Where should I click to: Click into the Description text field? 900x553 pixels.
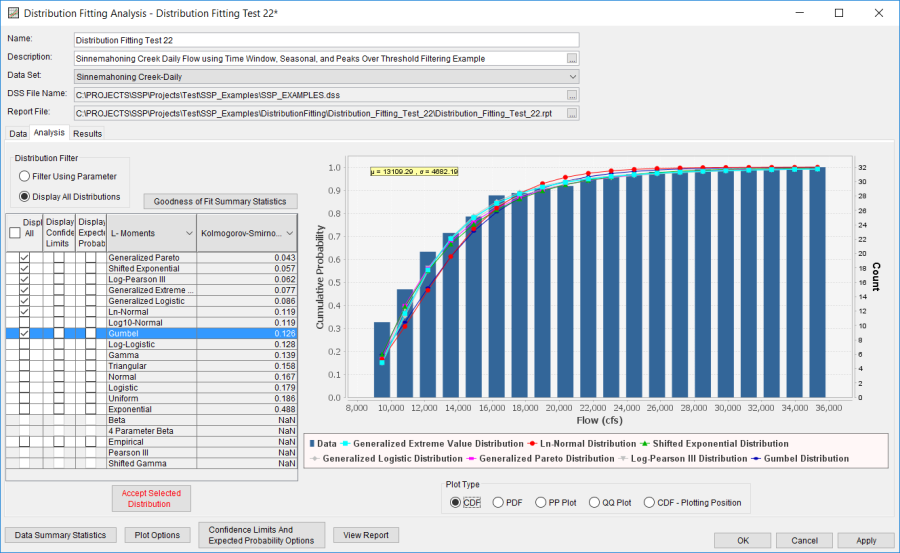(320, 59)
